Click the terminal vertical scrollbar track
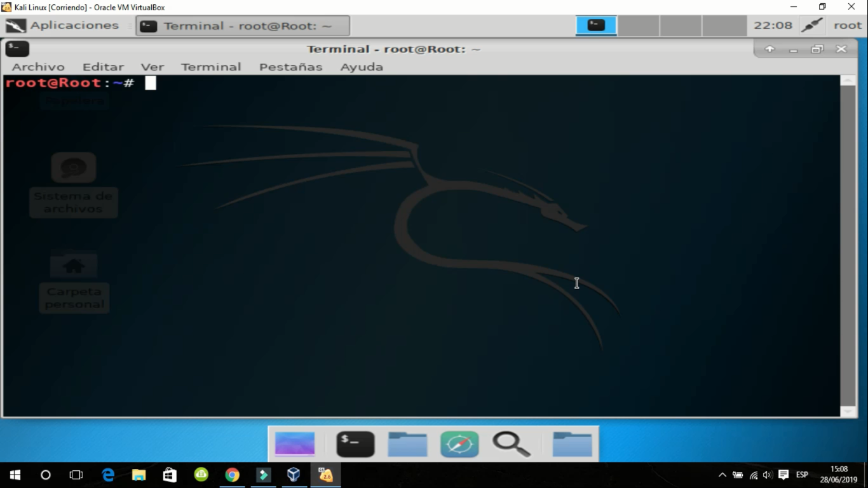The image size is (868, 488). coord(848,246)
